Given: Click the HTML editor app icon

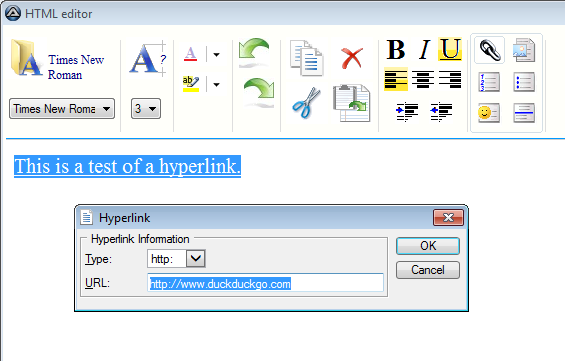Looking at the screenshot, I should [13, 13].
